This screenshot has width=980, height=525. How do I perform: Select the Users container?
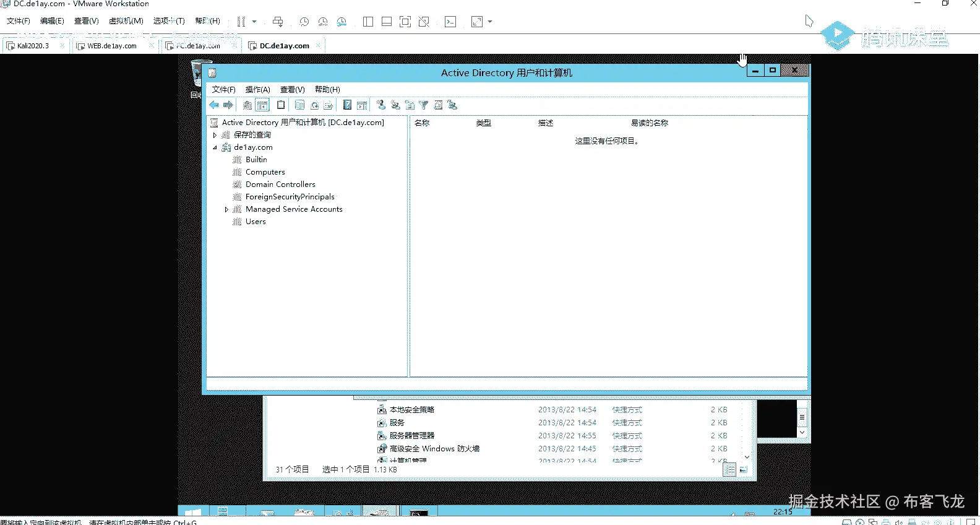(256, 222)
